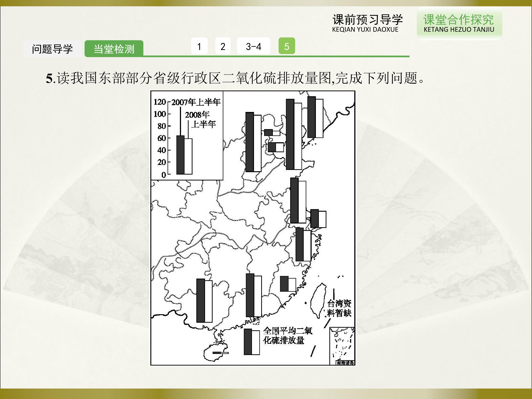This screenshot has width=532, height=399.
Task: Open the 问题导学 tab
Action: point(52,49)
